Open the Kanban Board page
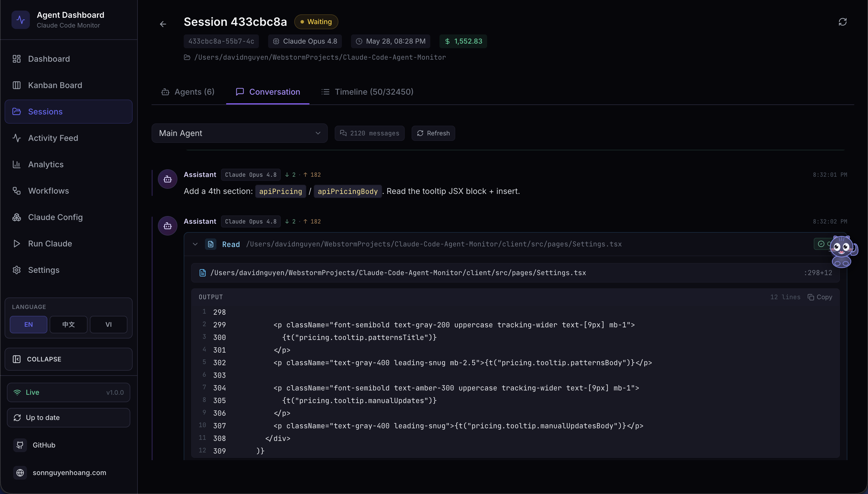Screen dimensions: 868x494 [69, 85]
